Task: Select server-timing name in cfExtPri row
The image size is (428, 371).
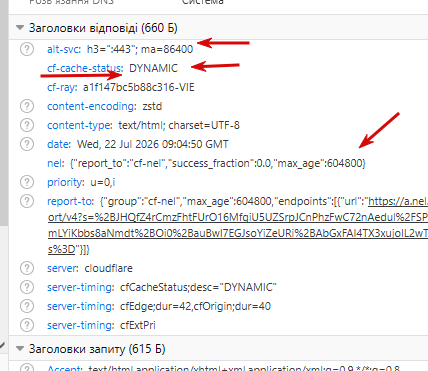Action: click(80, 325)
